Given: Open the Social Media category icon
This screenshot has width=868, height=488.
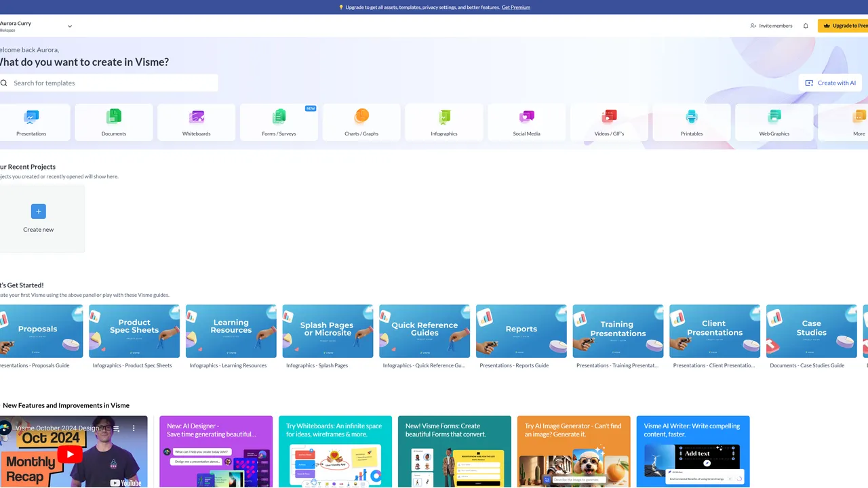Looking at the screenshot, I should click(527, 117).
